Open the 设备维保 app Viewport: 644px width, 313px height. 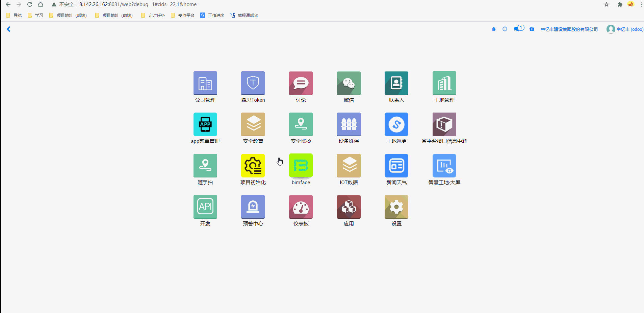(349, 124)
